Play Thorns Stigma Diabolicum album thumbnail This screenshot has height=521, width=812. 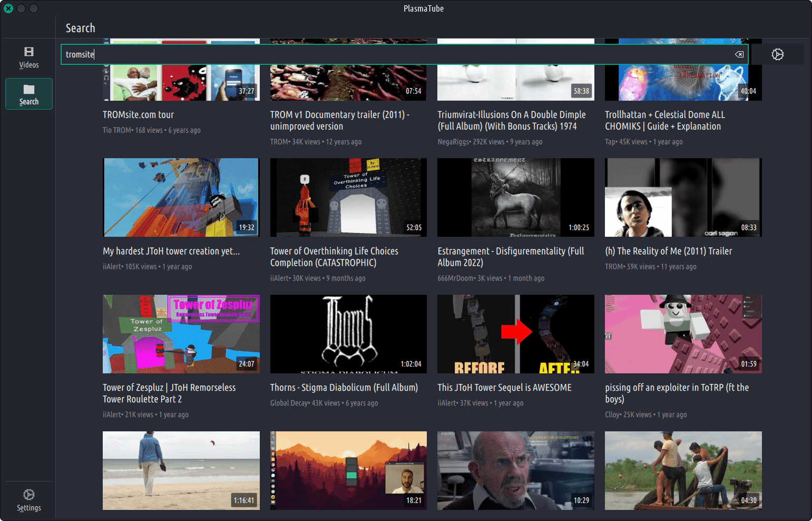point(348,334)
